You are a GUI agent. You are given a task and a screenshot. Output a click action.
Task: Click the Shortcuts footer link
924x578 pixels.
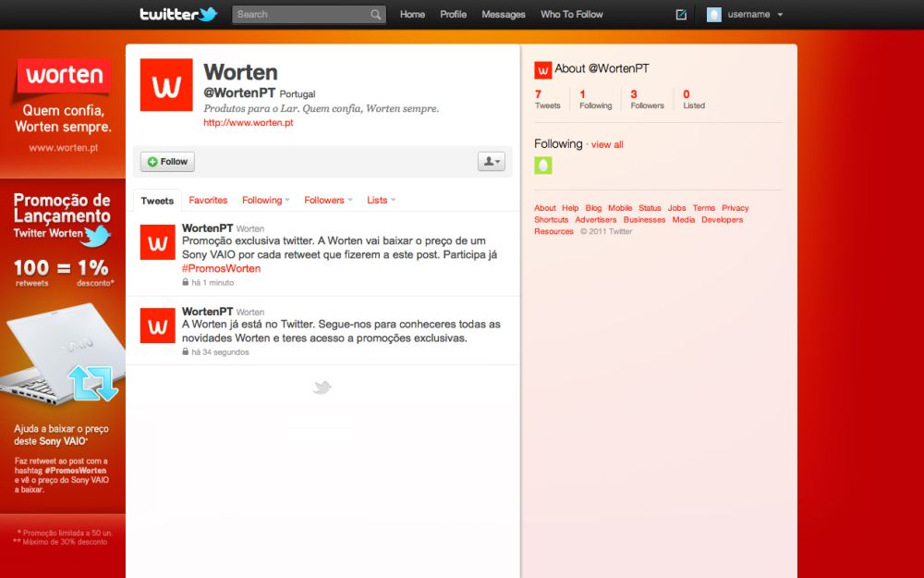pos(552,219)
